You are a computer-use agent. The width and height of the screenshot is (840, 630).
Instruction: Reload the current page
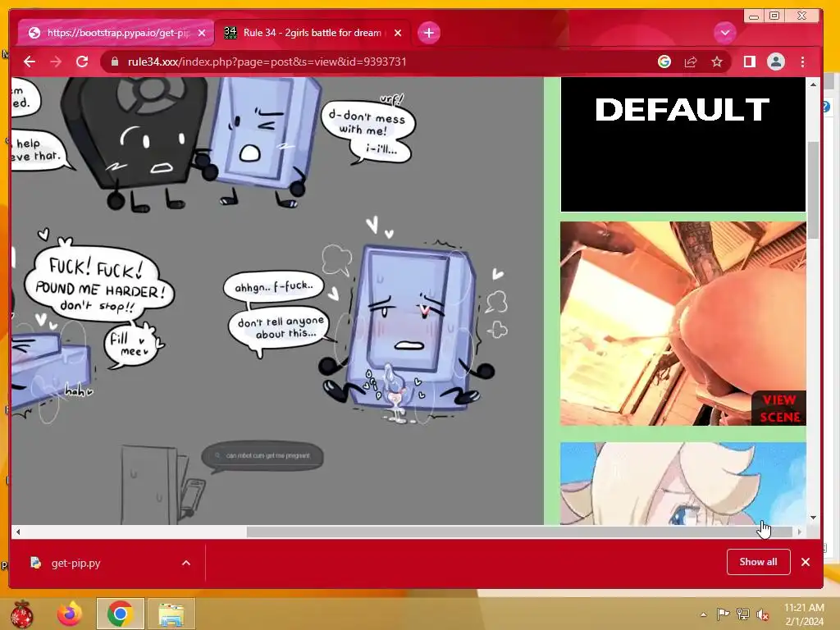[82, 62]
